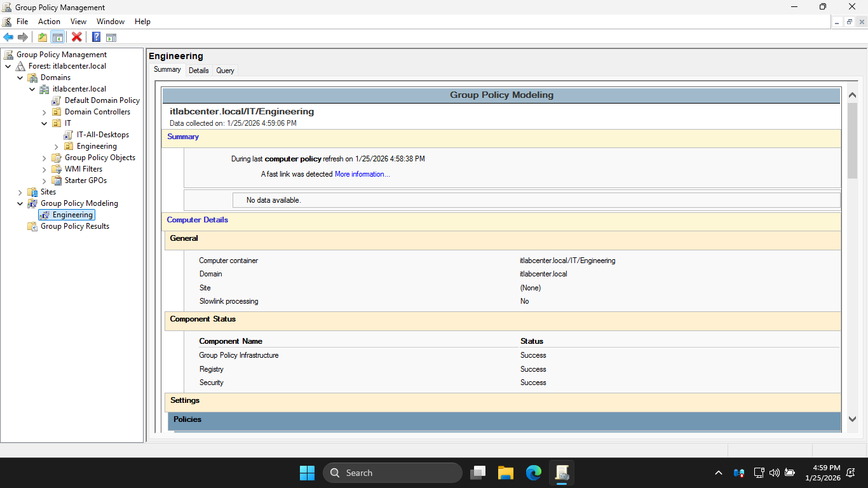Expand the Sites node
This screenshot has width=868, height=488.
click(20, 192)
